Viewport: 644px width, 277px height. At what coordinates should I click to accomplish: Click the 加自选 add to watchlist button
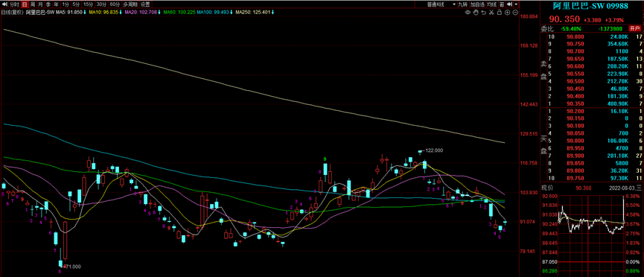(477, 4)
